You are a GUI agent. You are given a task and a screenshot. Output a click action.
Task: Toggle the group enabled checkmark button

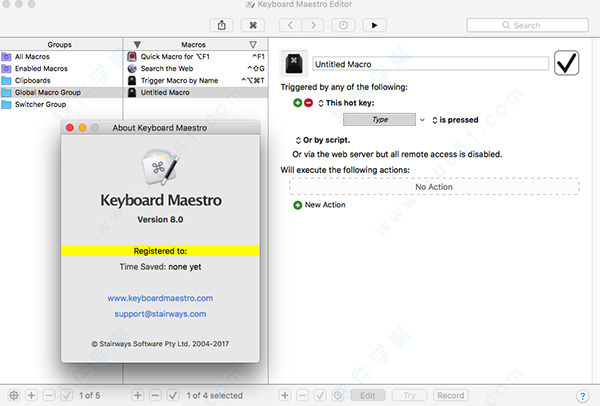coord(67,395)
